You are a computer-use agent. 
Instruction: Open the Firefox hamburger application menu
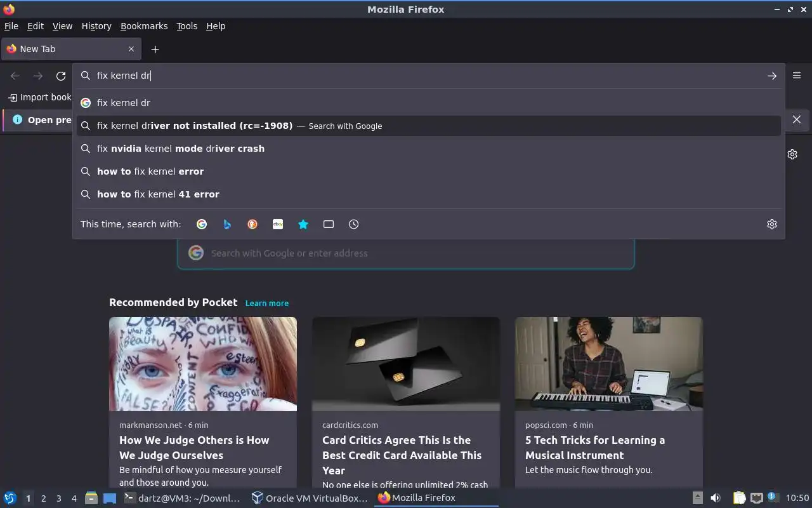797,76
